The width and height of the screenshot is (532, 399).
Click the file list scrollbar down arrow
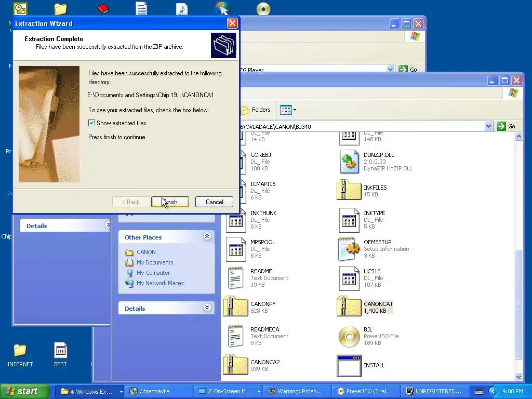[518, 377]
